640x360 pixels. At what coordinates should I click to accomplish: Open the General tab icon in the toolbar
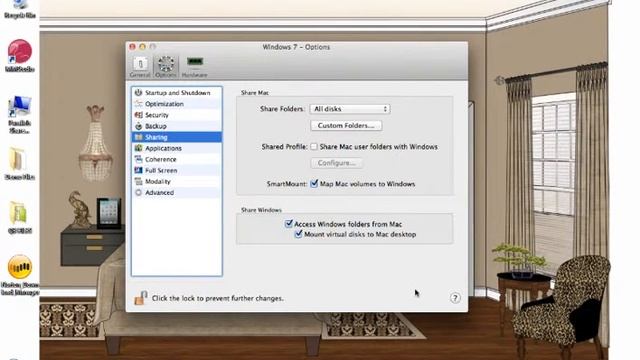140,66
